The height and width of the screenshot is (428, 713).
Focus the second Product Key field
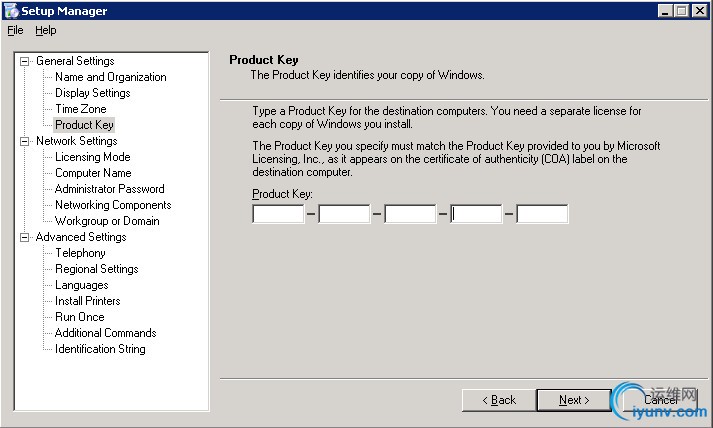pos(344,213)
